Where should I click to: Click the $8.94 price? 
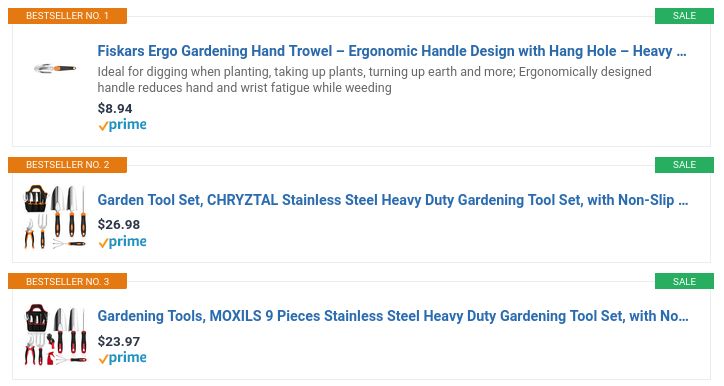(115, 109)
